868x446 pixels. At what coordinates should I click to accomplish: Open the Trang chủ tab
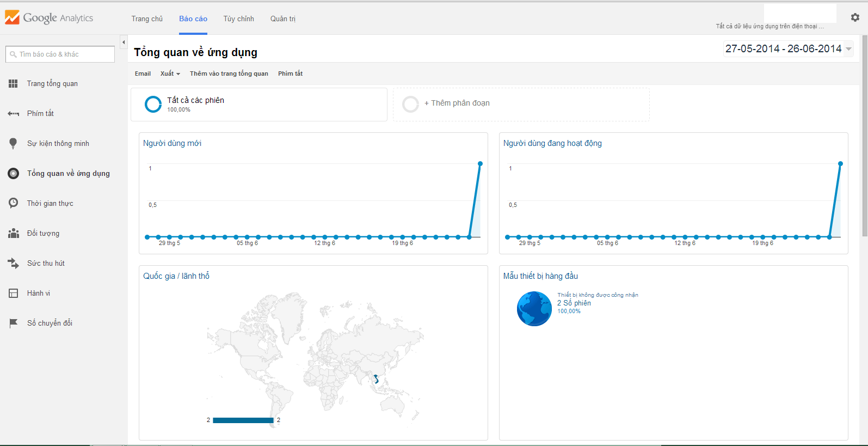pyautogui.click(x=147, y=19)
